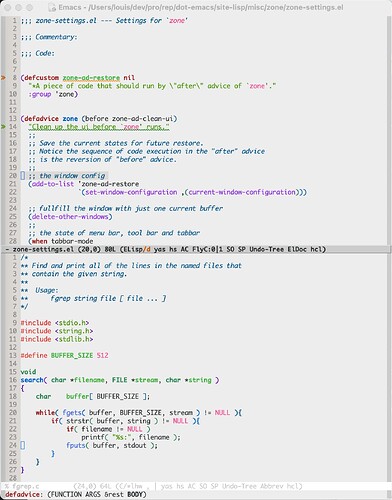Click the 'yas' indicator in zone-settings.el mode line
This screenshot has height=500, width=392.
pos(159,249)
